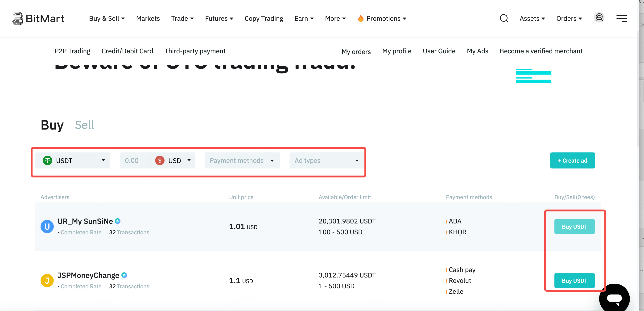Viewport: 644px width, 311px height.
Task: Click verified badge next to UR_My SunSiNe
Action: point(118,221)
